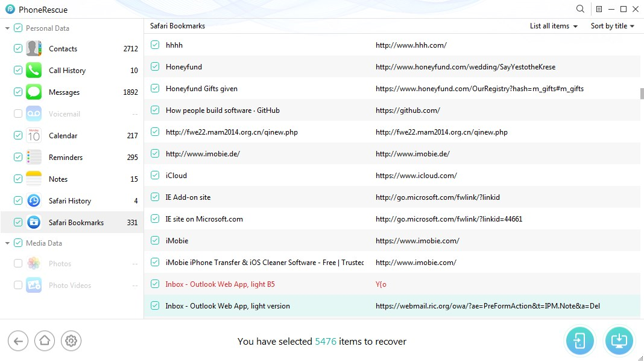Select How people build software · GitHub row
Viewport: 644px width, 361px height.
pos(392,110)
